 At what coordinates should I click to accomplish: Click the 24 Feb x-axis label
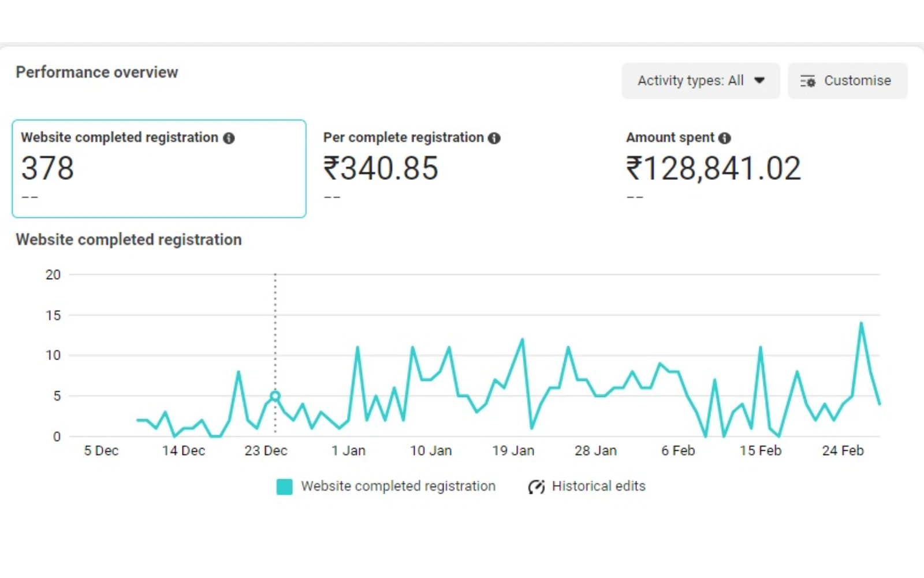pos(843,451)
